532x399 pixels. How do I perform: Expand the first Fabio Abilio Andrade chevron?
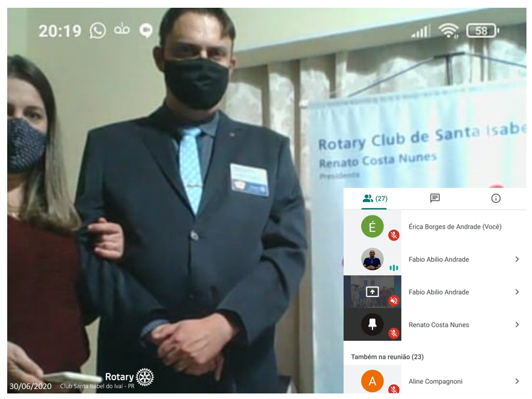tap(516, 259)
